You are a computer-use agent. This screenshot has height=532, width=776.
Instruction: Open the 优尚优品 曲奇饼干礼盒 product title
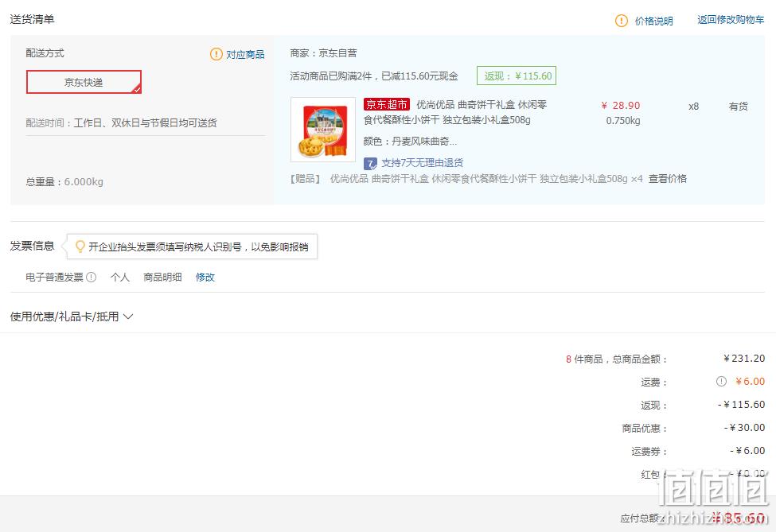point(454,112)
